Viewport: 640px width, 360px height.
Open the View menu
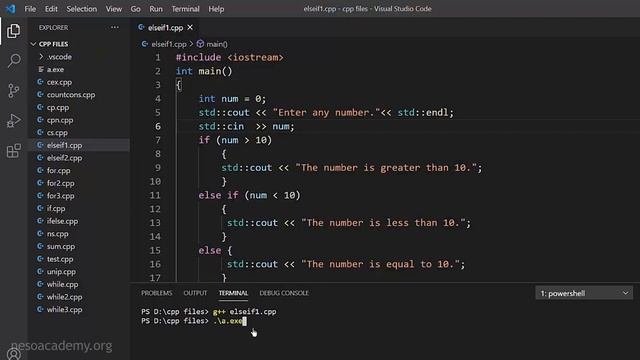point(113,9)
